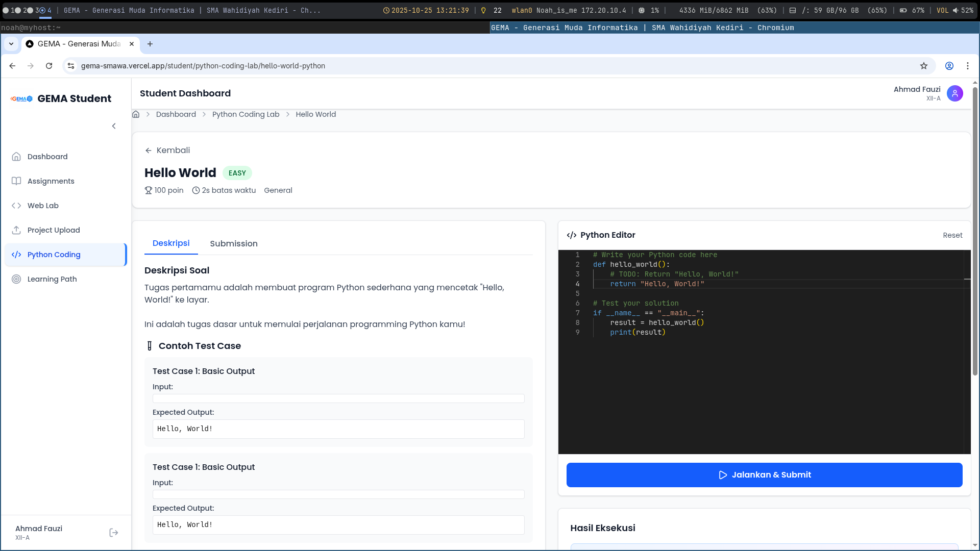980x551 pixels.
Task: Click the page vertical scrollbar thumb
Action: coord(975,230)
